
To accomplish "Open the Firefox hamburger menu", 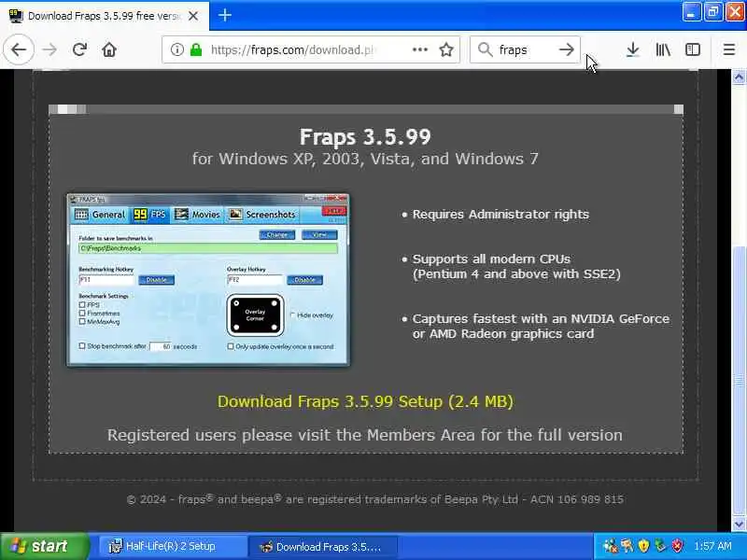I will coord(729,49).
